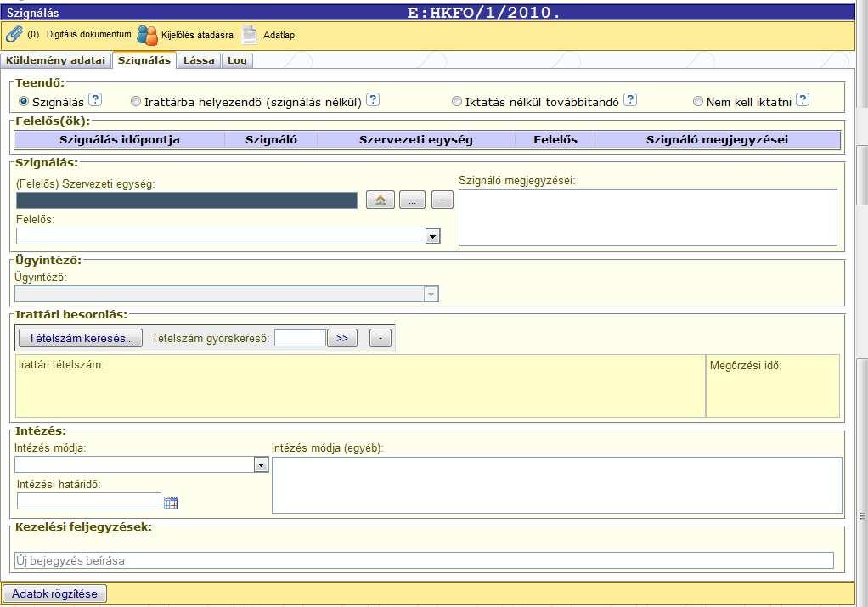868x607 pixels.
Task: Click the Szignáló megjegyzései column header
Action: point(718,140)
